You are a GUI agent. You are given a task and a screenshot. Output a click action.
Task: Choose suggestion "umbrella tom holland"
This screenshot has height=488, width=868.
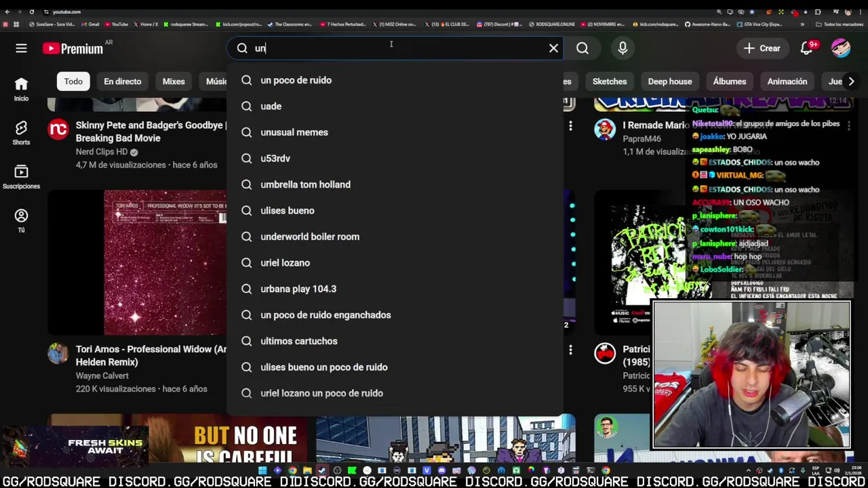click(x=395, y=184)
